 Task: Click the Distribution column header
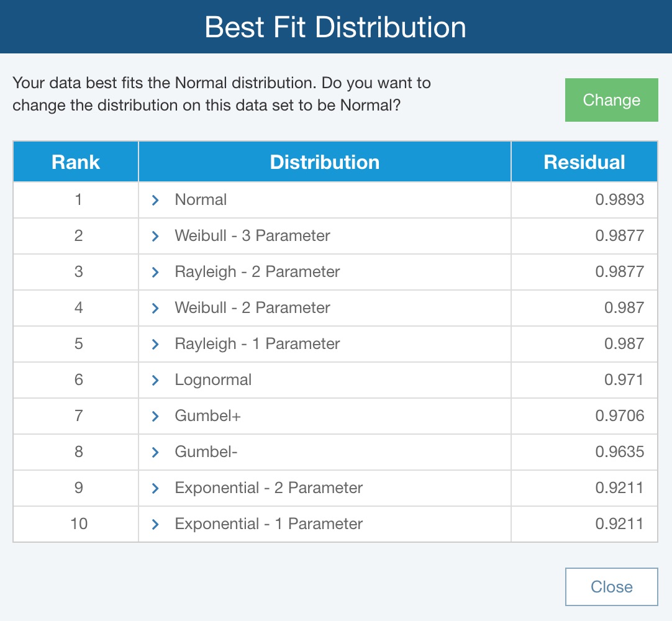point(324,161)
